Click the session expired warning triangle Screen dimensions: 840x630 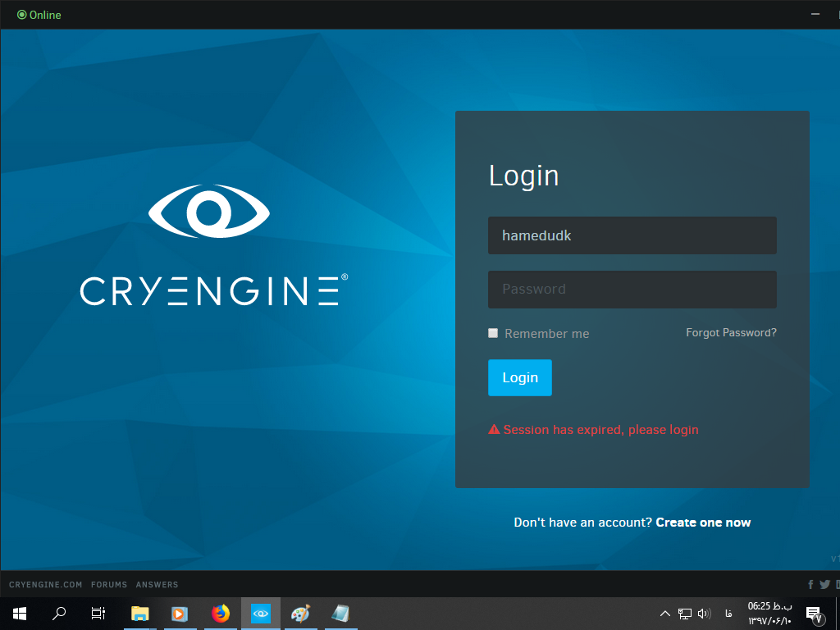(494, 430)
